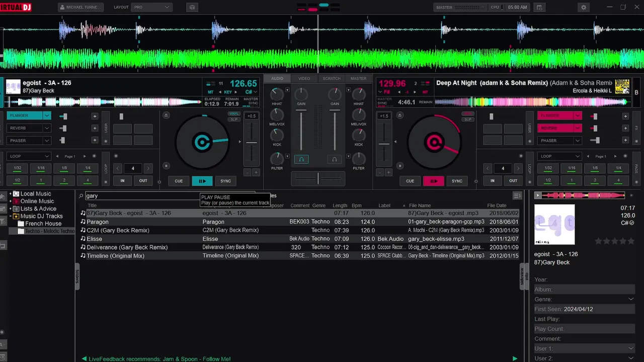Toggle SLIP mode on right deck
Image resolution: width=644 pixels, height=362 pixels.
(x=468, y=119)
